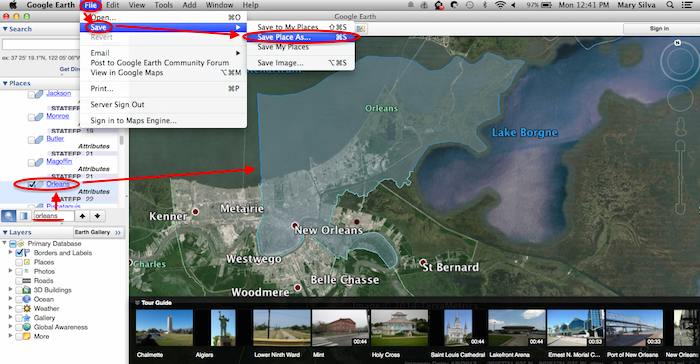This screenshot has width=700, height=364.
Task: Select Server Sign Out menu entry
Action: click(x=163, y=105)
